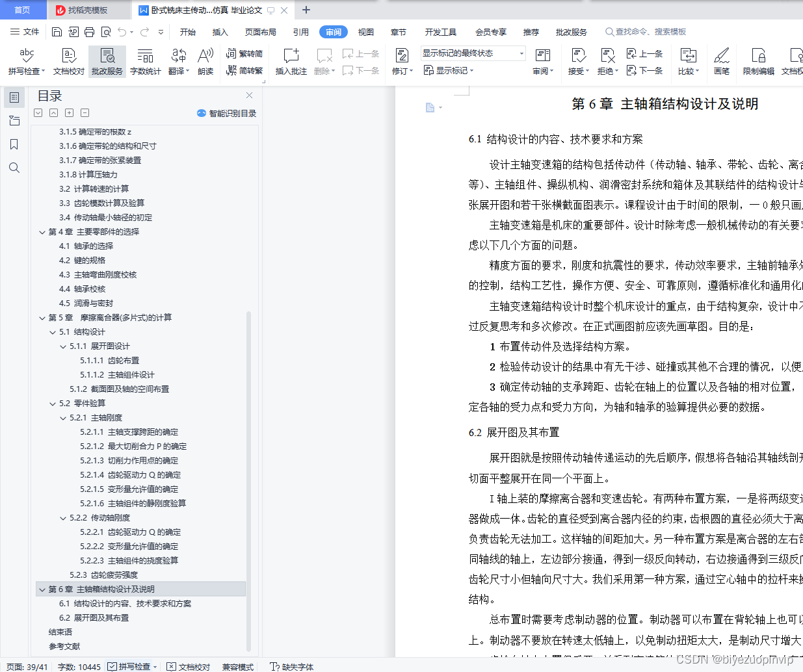Convert text with 简转繁
This screenshot has width=803, height=672.
coord(244,70)
